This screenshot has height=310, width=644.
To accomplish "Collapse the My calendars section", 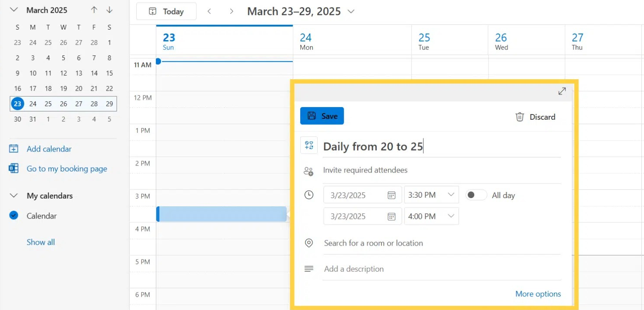I will tap(14, 195).
